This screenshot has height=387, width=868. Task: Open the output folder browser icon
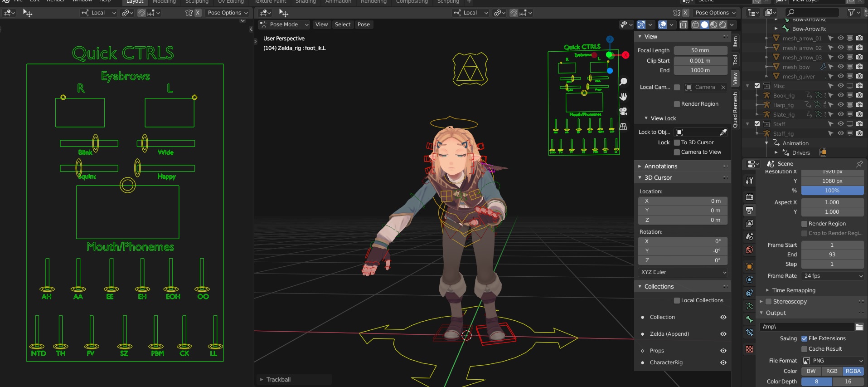click(x=859, y=327)
